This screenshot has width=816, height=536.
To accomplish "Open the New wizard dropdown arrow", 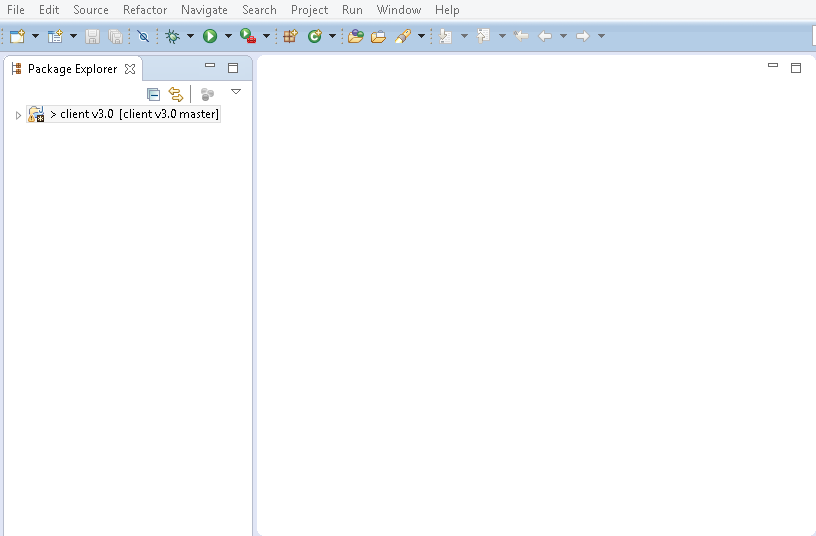I will pos(35,36).
